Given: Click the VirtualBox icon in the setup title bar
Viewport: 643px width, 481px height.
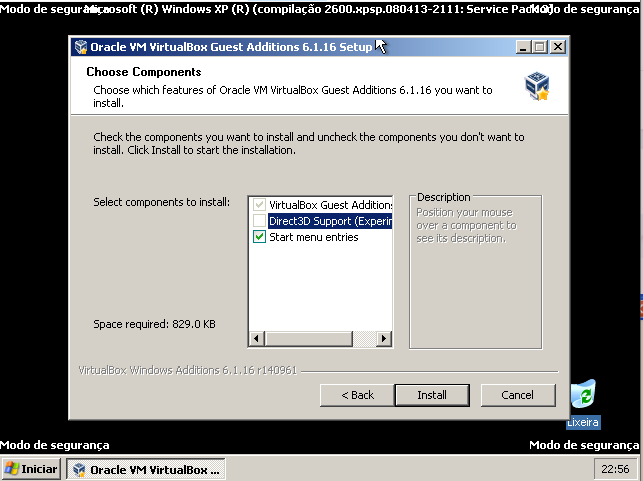Looking at the screenshot, I should [x=81, y=47].
